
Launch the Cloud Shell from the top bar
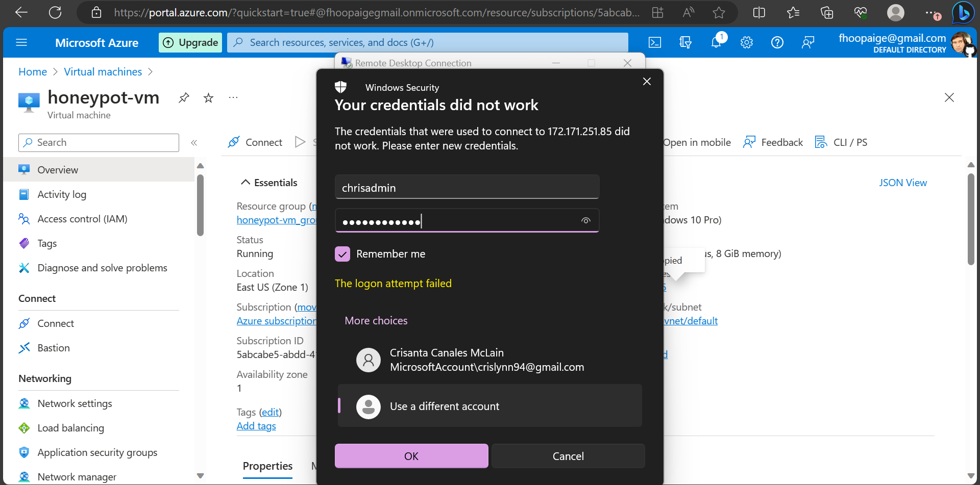point(654,42)
